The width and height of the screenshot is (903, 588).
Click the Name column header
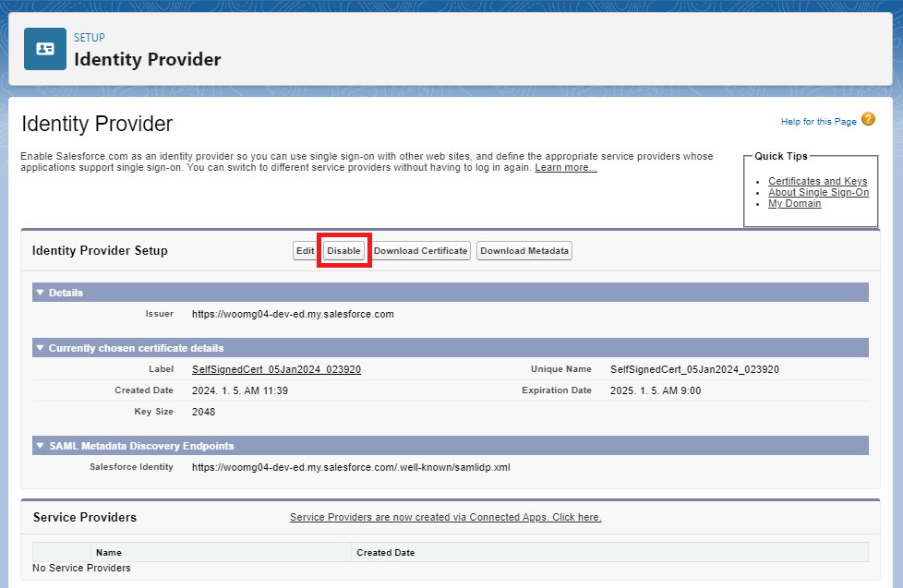pos(109,552)
